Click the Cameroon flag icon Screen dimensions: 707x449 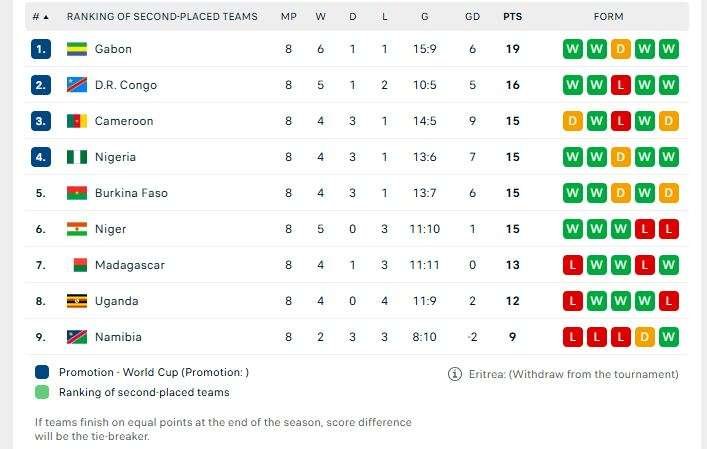[x=76, y=121]
